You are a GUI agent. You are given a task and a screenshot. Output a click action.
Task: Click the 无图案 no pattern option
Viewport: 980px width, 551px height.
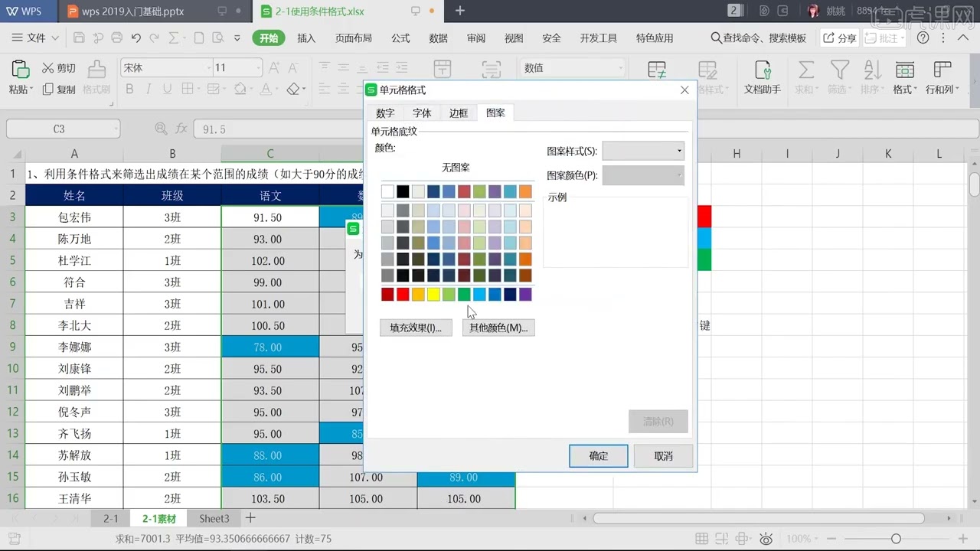(x=456, y=167)
